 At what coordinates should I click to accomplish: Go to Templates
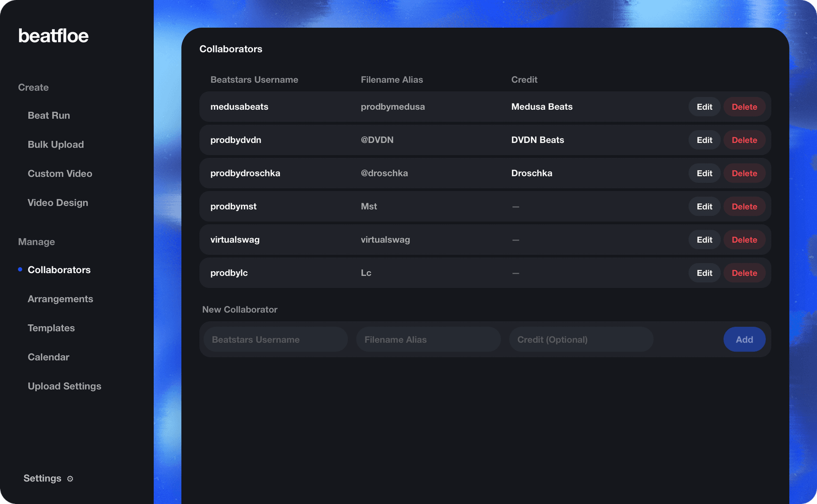click(51, 328)
